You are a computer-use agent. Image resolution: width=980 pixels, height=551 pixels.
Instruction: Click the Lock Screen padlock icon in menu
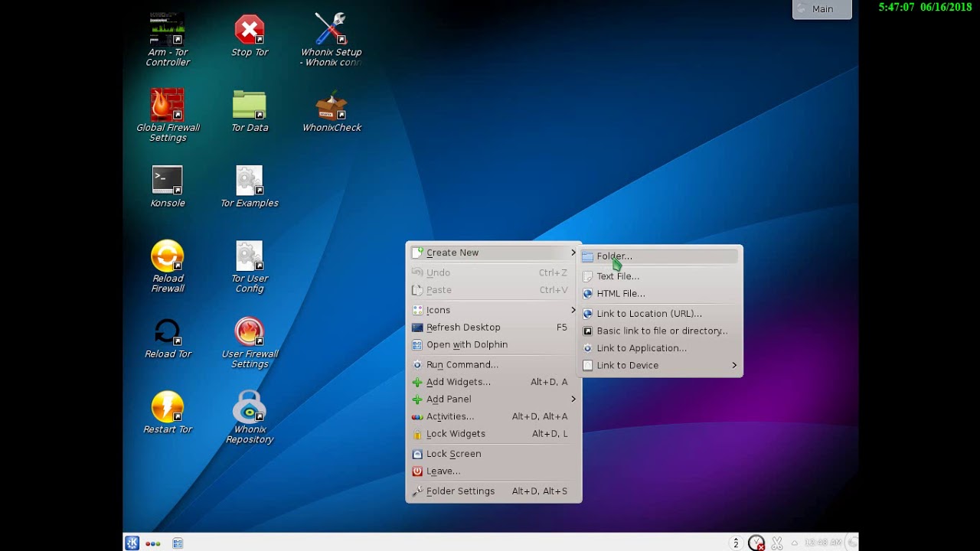417,454
